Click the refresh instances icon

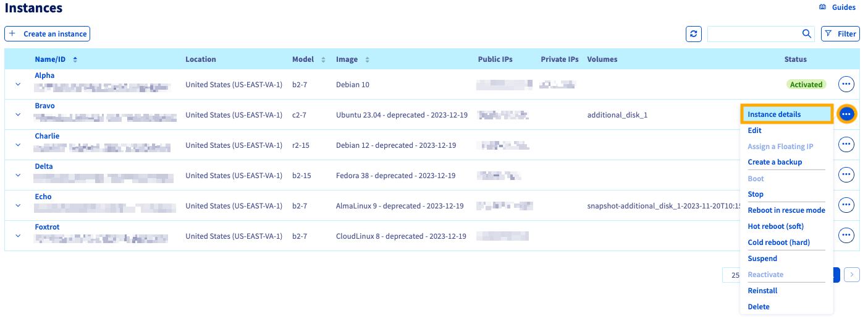[694, 34]
